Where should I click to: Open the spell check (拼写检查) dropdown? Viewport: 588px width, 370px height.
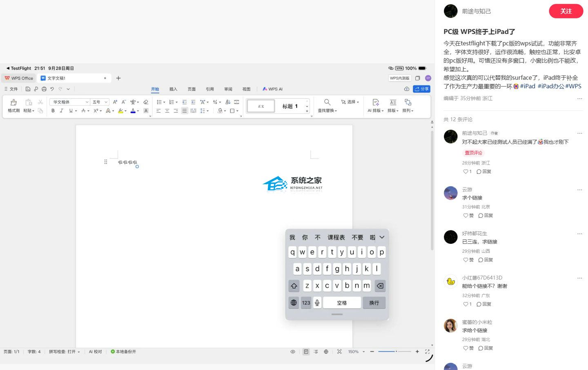[x=65, y=352]
